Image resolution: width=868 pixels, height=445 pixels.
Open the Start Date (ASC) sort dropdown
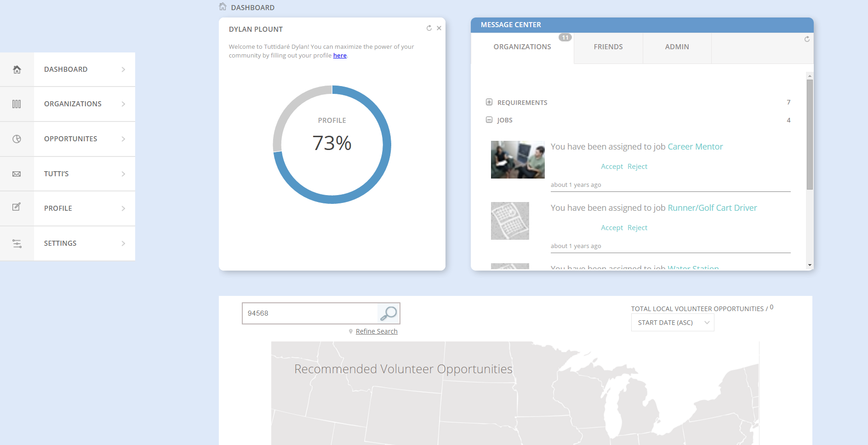pyautogui.click(x=673, y=323)
